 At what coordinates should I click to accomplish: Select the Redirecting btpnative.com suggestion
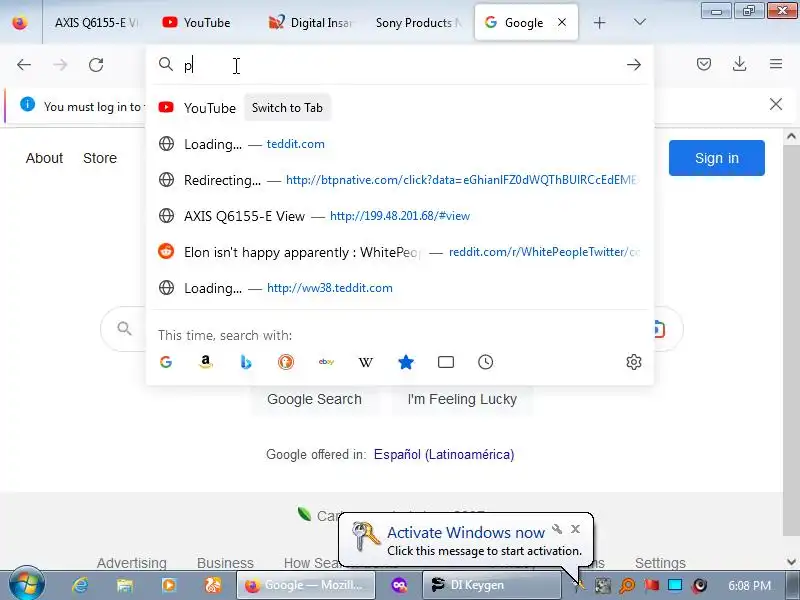click(399, 180)
